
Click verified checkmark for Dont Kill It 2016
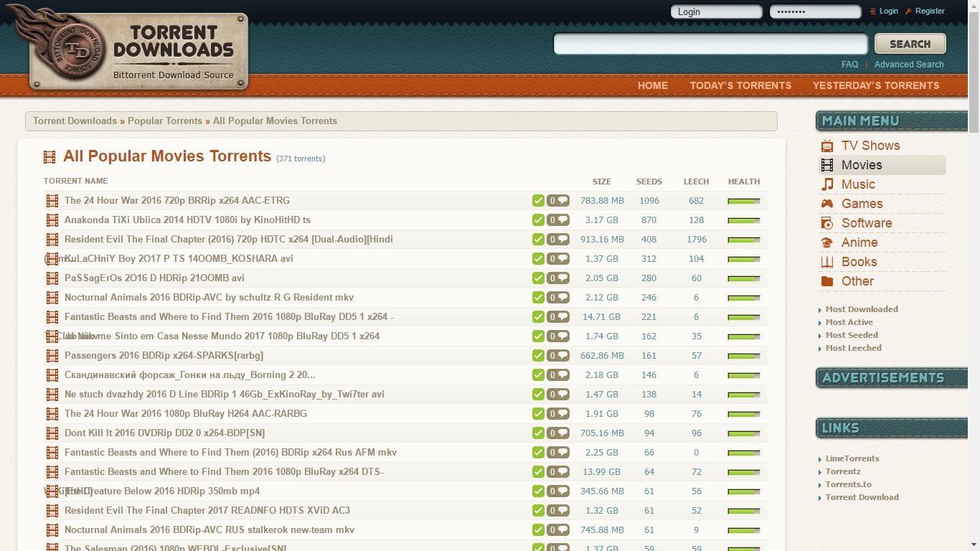pyautogui.click(x=538, y=433)
